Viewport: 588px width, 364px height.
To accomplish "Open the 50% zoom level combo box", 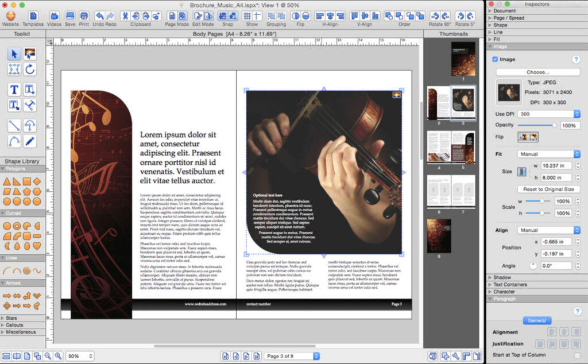I will tap(80, 356).
